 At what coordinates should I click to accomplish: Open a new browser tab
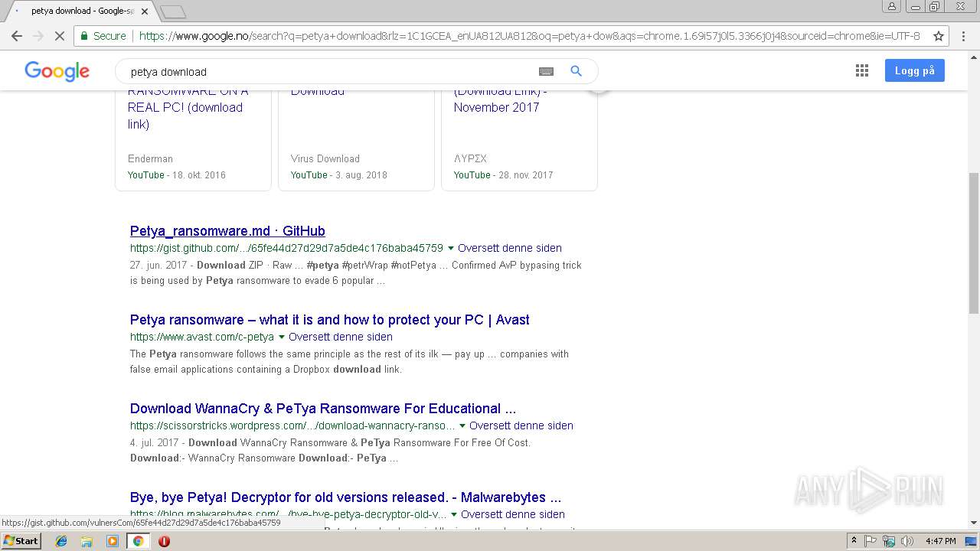(x=173, y=11)
